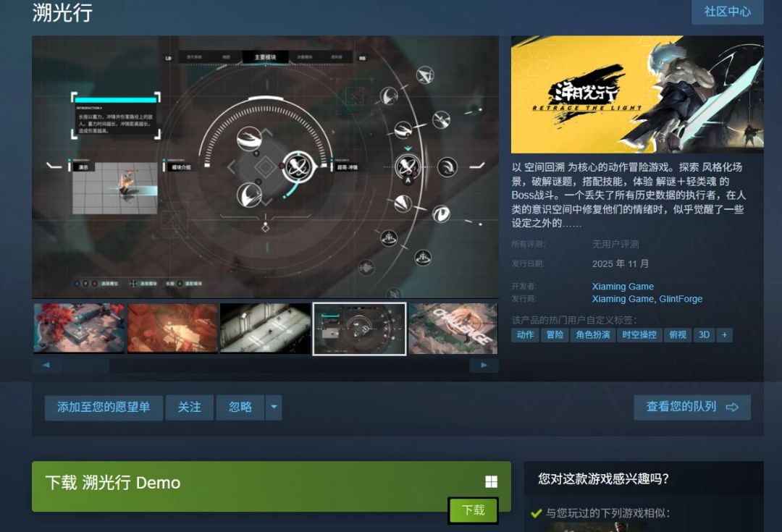Select the 动作 tag
Screen dimensions: 782x532
pos(525,335)
